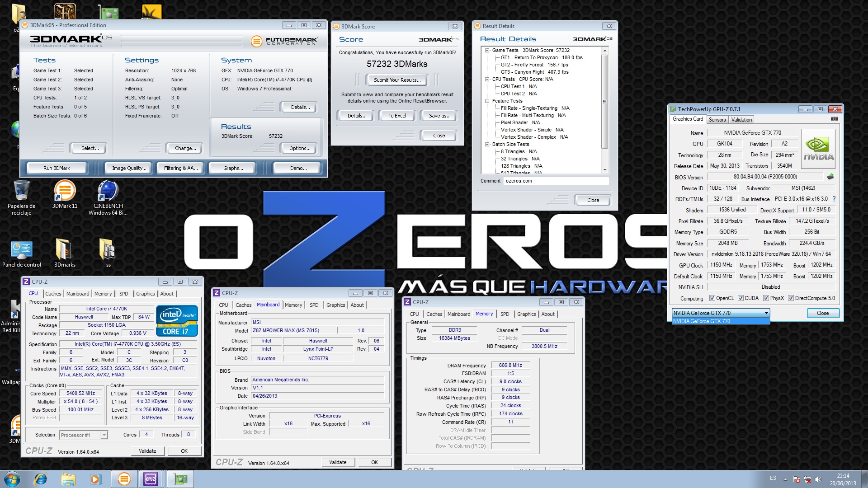Image resolution: width=868 pixels, height=488 pixels.
Task: Open the Processor #1 selection dropdown in CPU-Z
Action: [84, 435]
